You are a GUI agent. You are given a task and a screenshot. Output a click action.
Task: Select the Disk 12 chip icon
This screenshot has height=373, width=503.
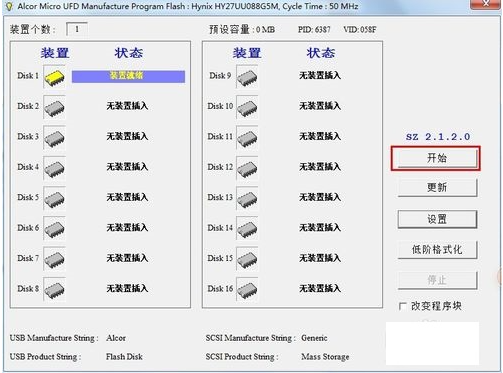pos(247,168)
